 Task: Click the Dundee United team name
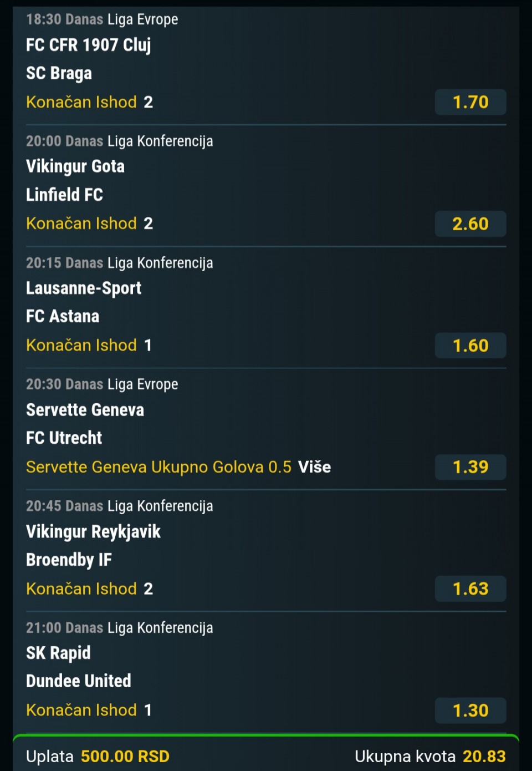[x=79, y=681]
